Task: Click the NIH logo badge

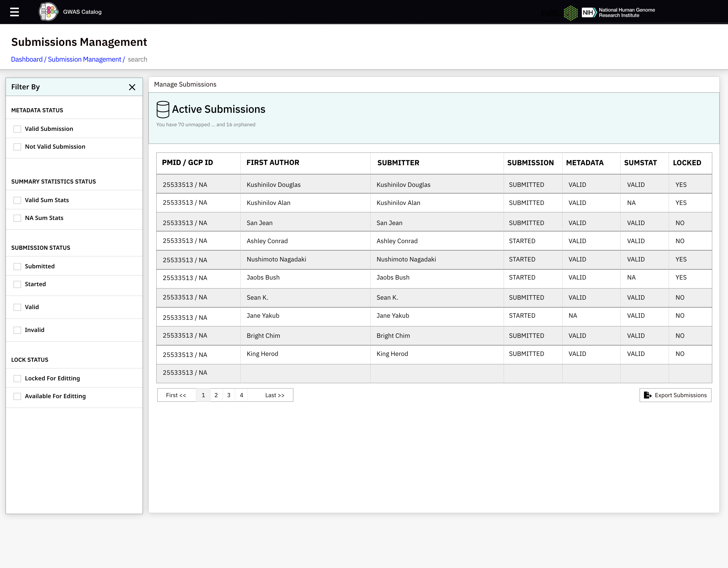Action: point(589,12)
